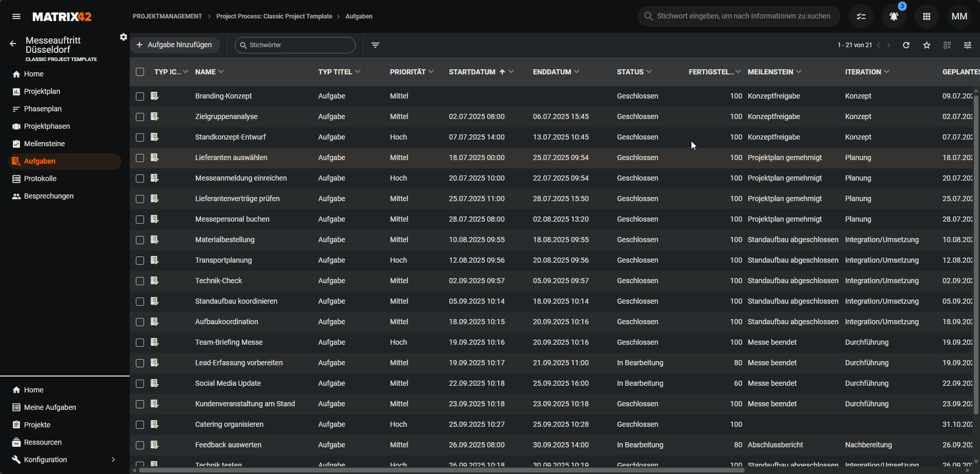Select checkbox for Branding-Konzept row
Image resolution: width=980 pixels, height=474 pixels.
(140, 96)
